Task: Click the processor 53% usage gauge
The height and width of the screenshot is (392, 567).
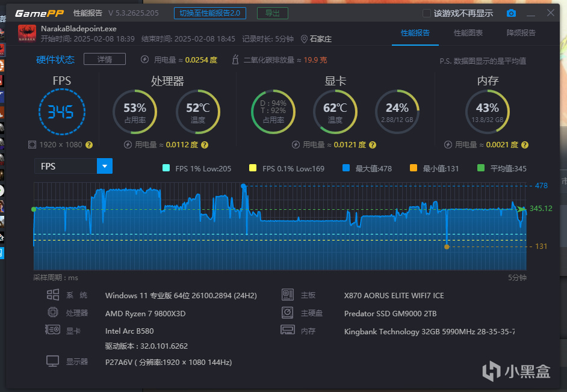Action: pos(135,112)
